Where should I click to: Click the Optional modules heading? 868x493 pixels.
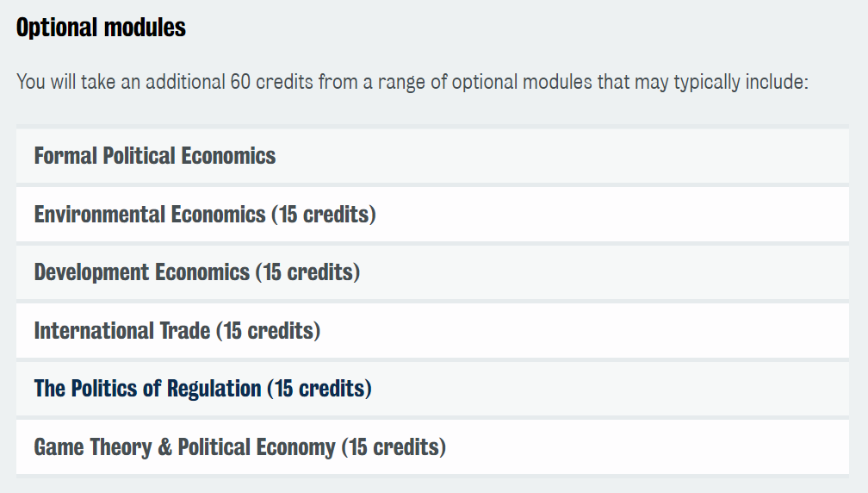click(x=101, y=28)
